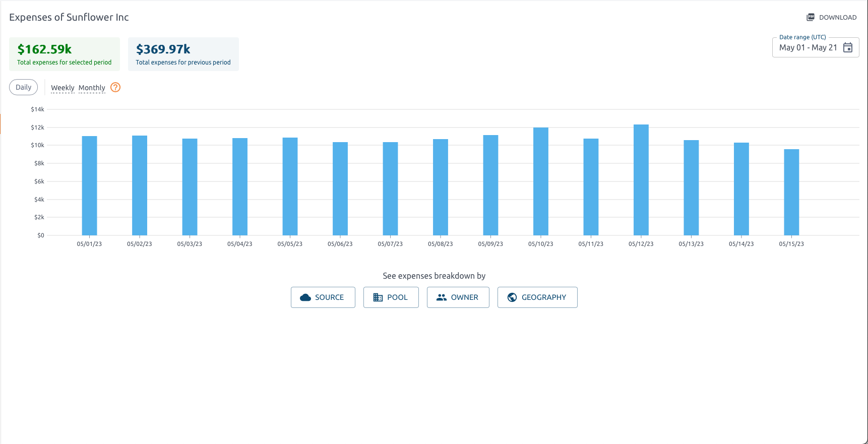This screenshot has width=868, height=444.
Task: Click the building icon on Pool button
Action: (x=378, y=297)
